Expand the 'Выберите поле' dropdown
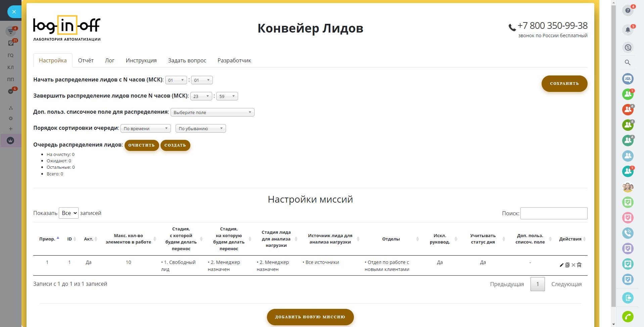 click(212, 112)
